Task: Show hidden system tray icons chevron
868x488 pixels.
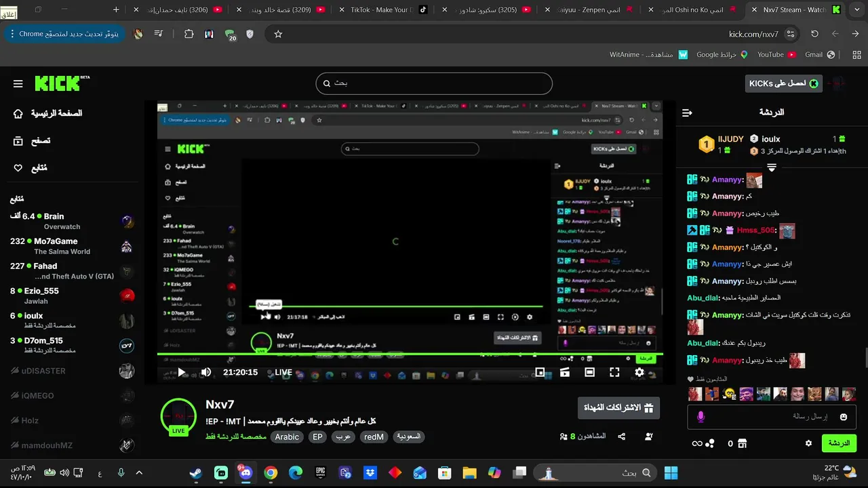Action: click(139, 473)
